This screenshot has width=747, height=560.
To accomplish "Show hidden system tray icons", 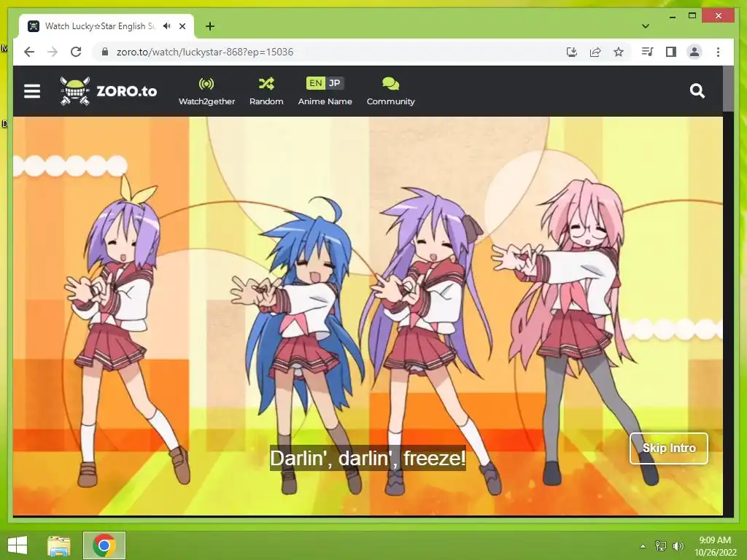I will [643, 546].
